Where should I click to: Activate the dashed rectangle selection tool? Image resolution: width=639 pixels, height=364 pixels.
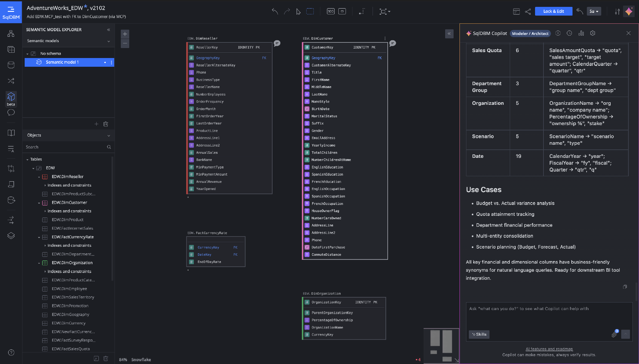click(310, 12)
